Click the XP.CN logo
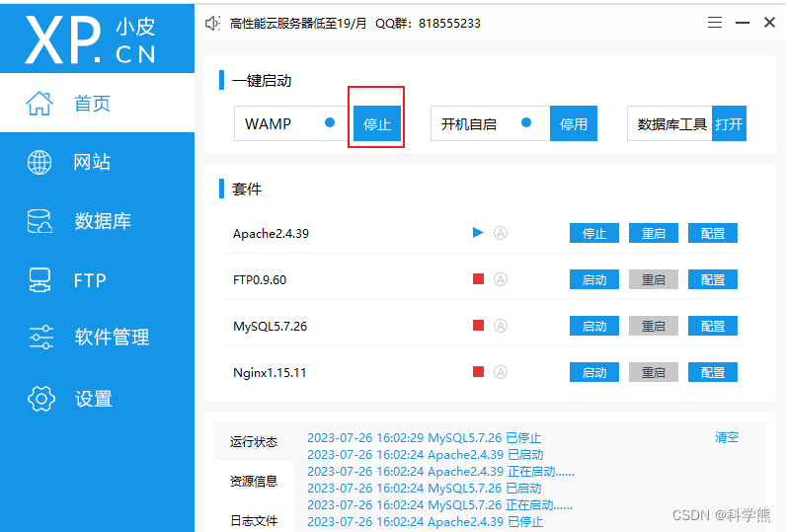The width and height of the screenshot is (786, 532). (x=91, y=39)
